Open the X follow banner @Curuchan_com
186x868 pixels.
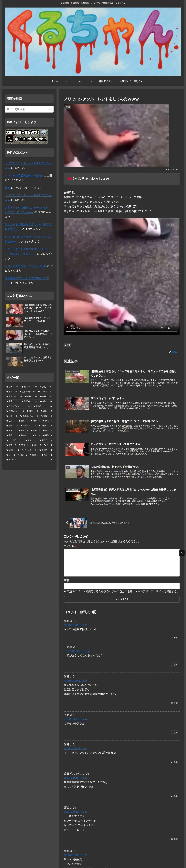click(27, 136)
